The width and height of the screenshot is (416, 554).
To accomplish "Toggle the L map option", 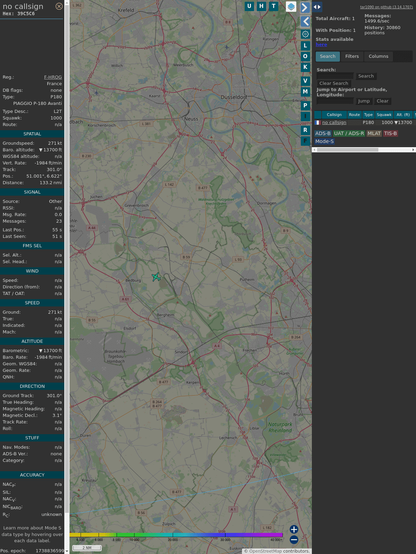I will point(305,45).
